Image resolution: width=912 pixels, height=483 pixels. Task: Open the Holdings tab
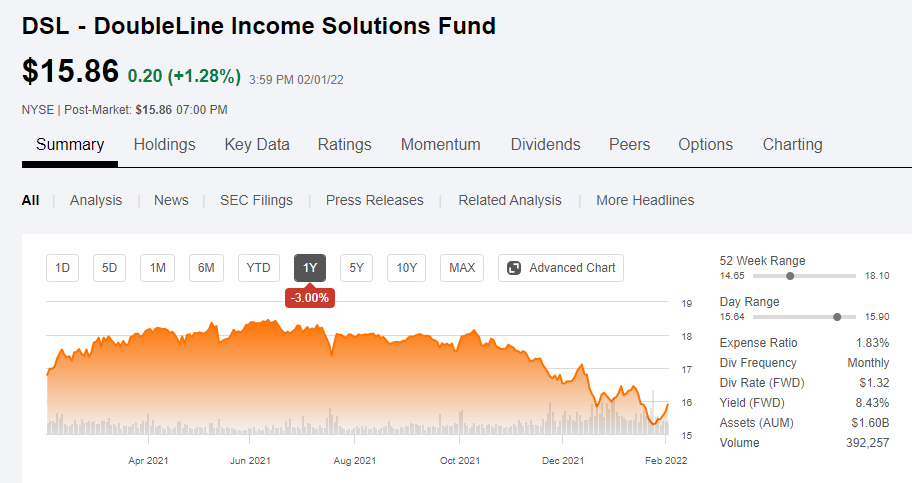point(165,144)
